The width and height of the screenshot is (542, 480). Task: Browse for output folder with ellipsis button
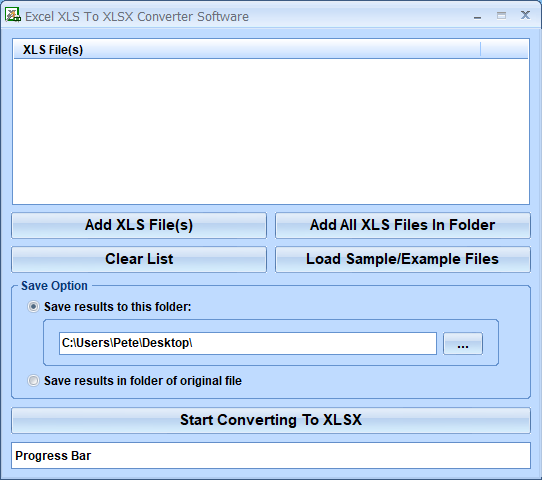[463, 343]
